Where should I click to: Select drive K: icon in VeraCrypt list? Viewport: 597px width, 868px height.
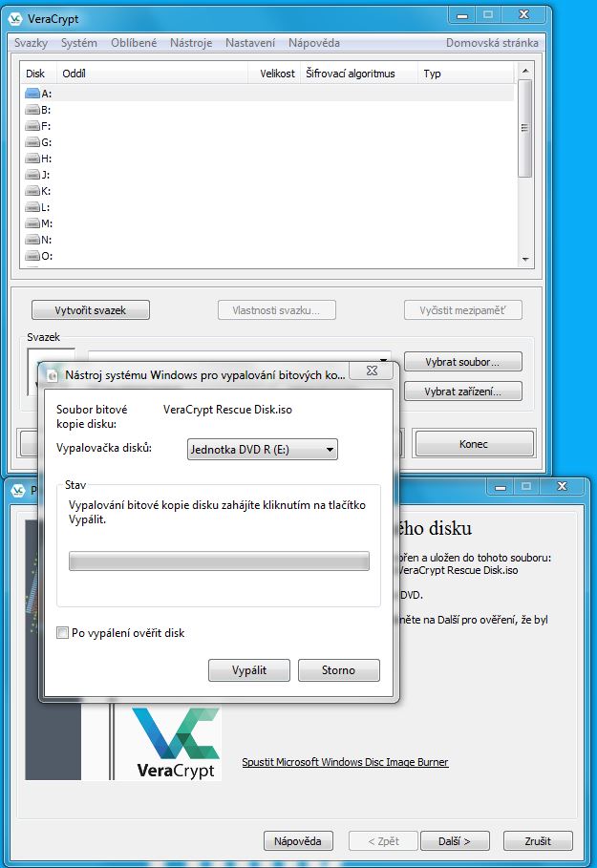point(32,191)
